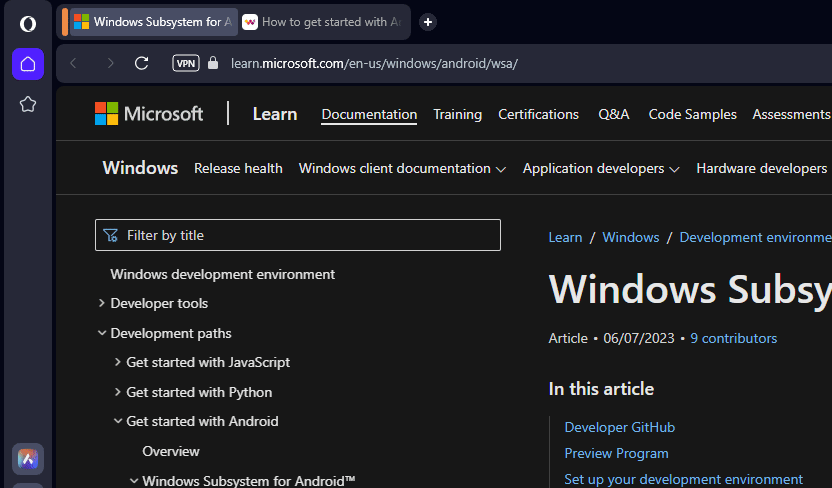Click the Filter by title field
This screenshot has height=488, width=832.
[x=298, y=235]
